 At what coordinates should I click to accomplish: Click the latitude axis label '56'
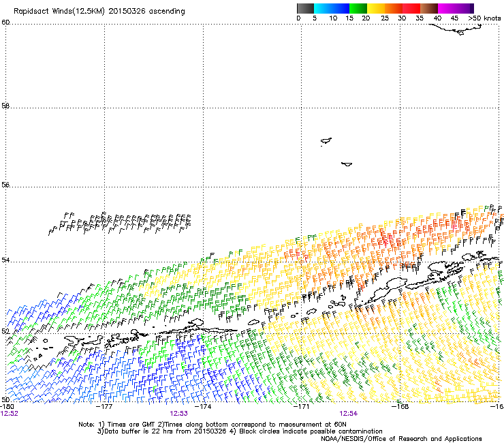(5, 185)
